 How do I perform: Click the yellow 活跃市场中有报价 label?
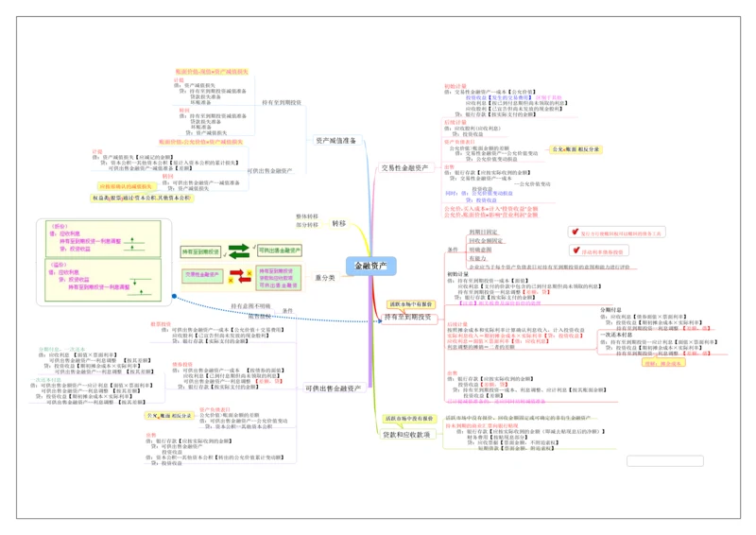409,304
